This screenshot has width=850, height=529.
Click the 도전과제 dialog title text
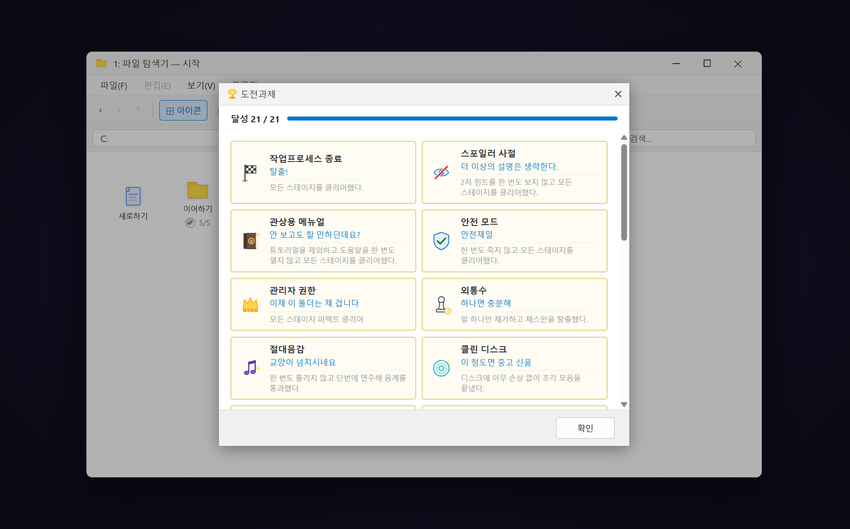click(258, 94)
